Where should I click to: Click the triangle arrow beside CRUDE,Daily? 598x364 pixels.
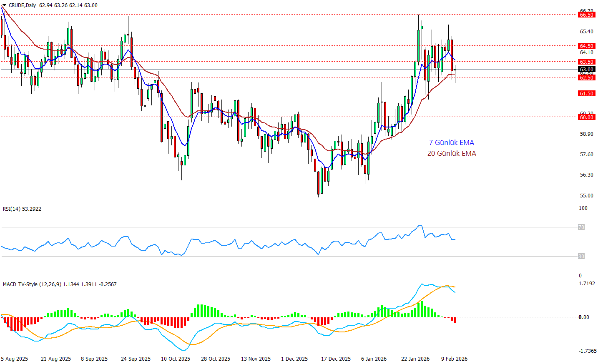pos(4,5)
